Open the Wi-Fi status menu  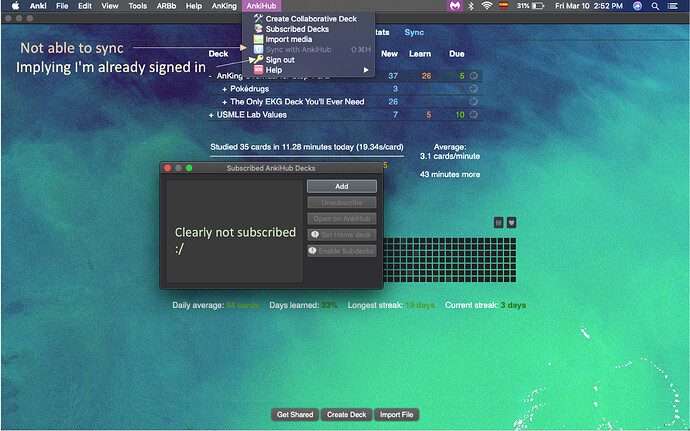[x=487, y=6]
